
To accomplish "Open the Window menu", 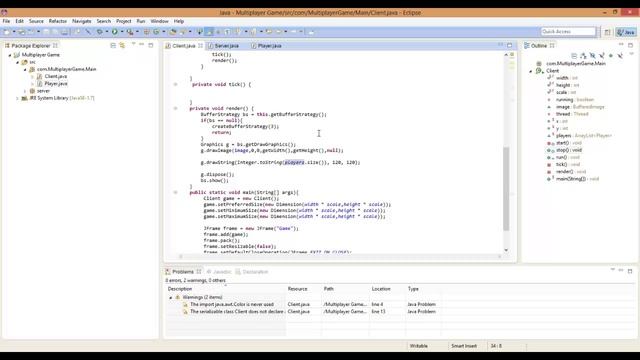I will pyautogui.click(x=159, y=21).
